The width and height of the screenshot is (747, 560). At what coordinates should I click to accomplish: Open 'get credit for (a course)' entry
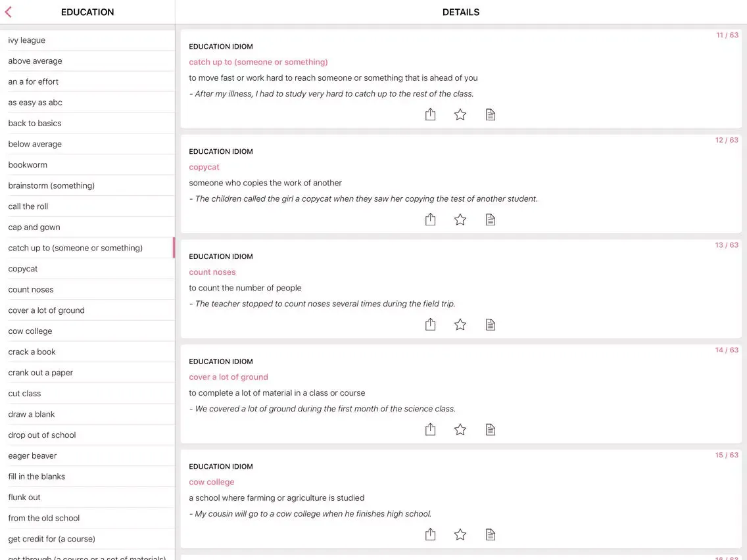87,539
